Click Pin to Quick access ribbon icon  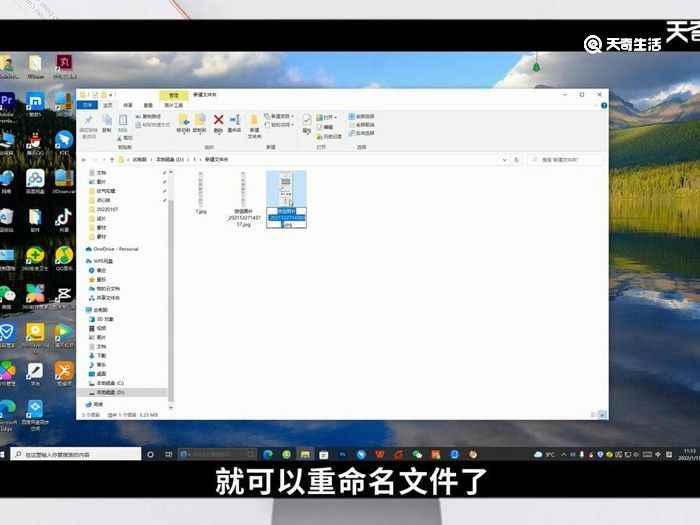pos(88,121)
